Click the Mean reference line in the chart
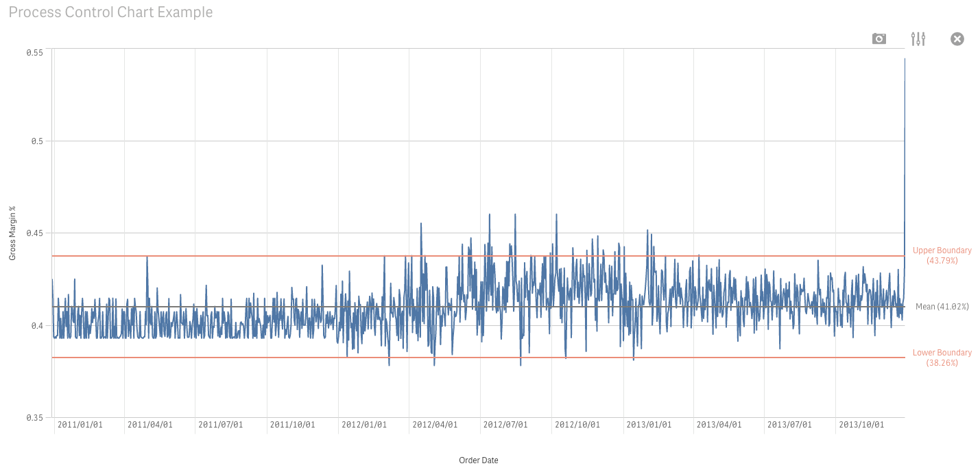Image resolution: width=980 pixels, height=468 pixels. 480,306
